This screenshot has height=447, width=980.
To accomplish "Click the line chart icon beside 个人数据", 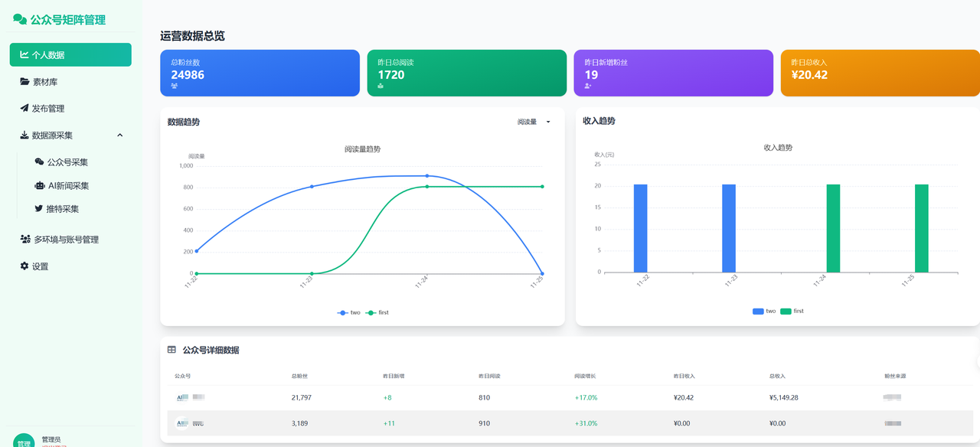I will pos(24,54).
